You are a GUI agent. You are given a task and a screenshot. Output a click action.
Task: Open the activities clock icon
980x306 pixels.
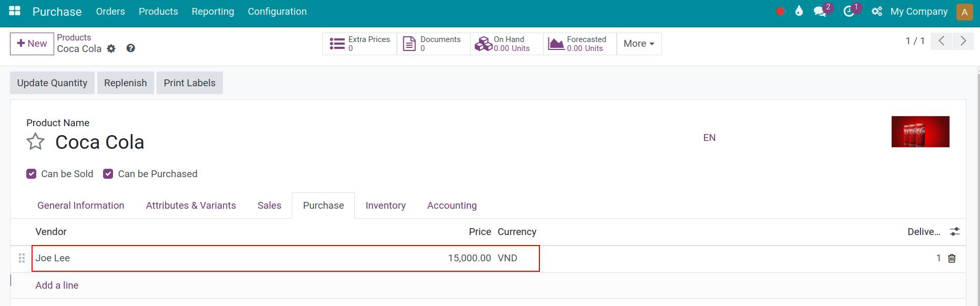(849, 12)
